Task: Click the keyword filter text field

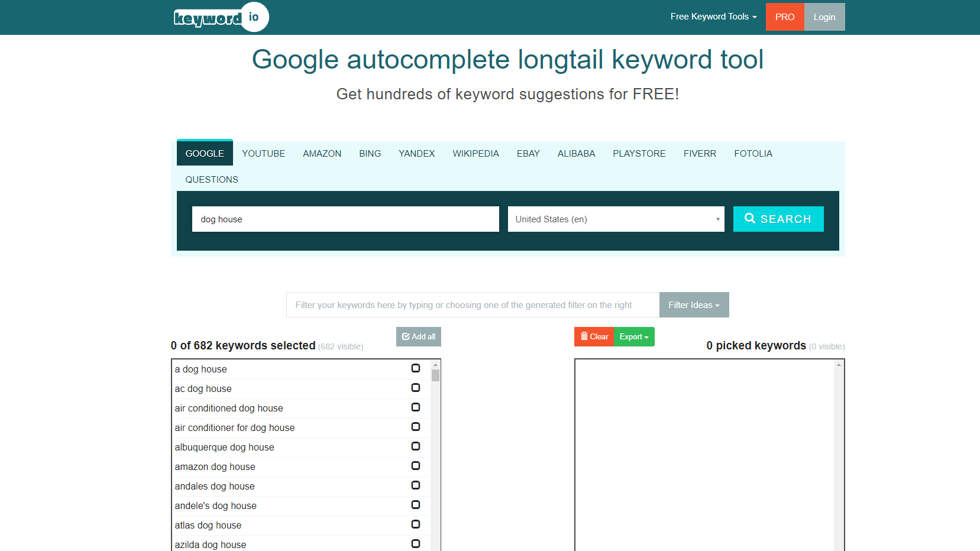Action: point(473,304)
